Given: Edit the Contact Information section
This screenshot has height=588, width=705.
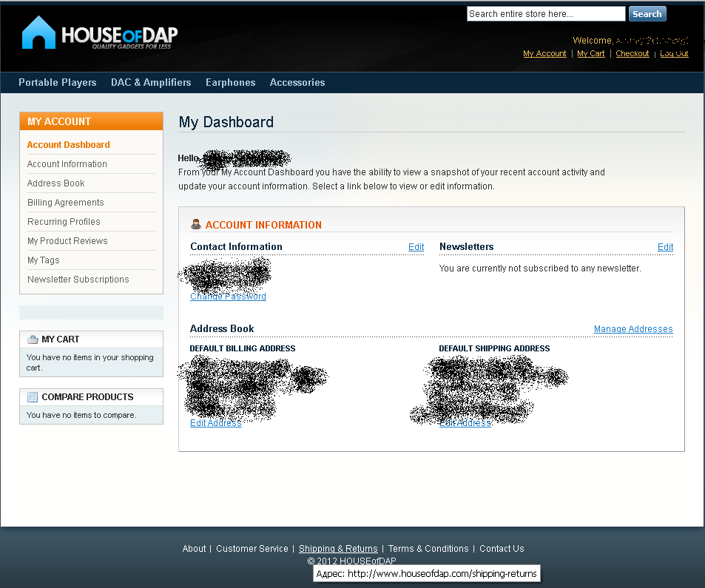Looking at the screenshot, I should pos(416,247).
